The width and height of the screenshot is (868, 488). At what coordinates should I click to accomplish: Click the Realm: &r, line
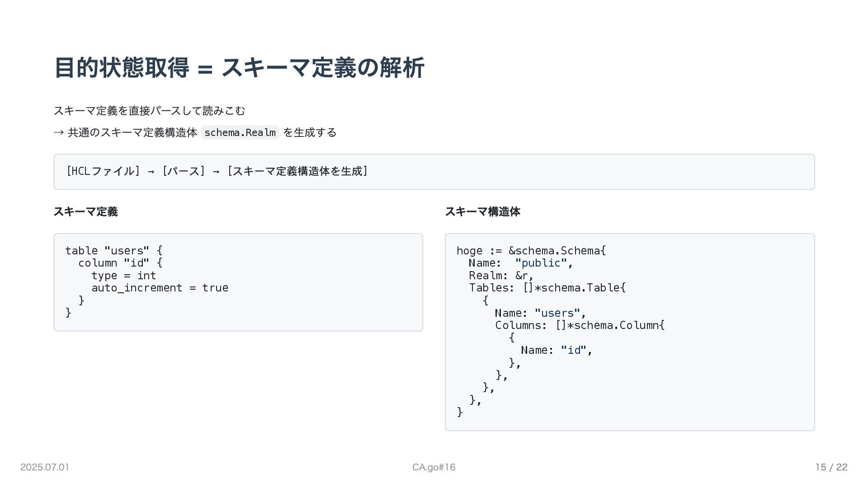coord(501,275)
